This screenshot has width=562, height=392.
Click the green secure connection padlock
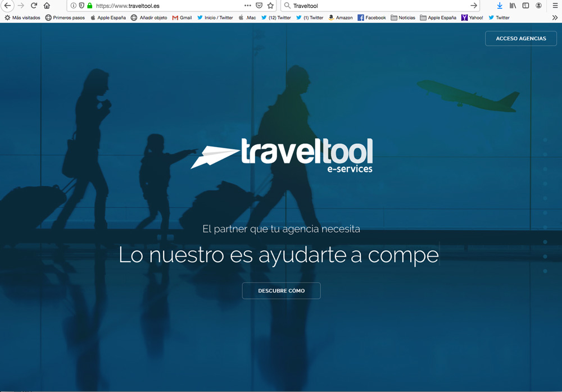(89, 6)
